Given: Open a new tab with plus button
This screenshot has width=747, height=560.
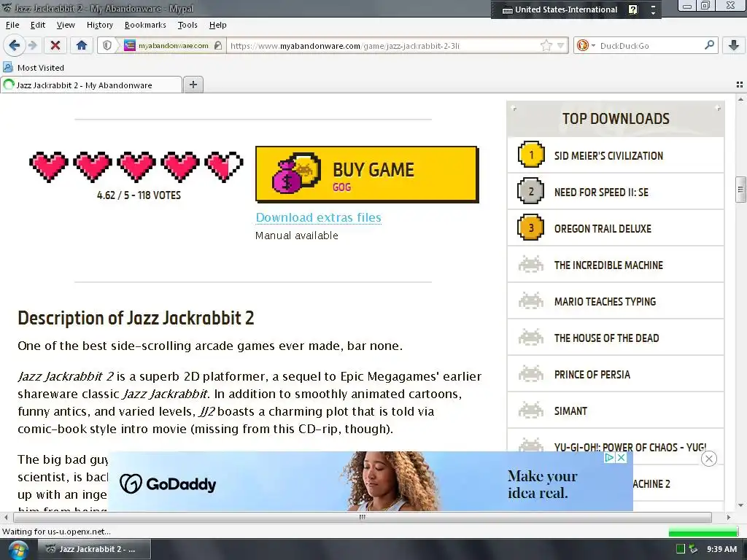Looking at the screenshot, I should 193,85.
